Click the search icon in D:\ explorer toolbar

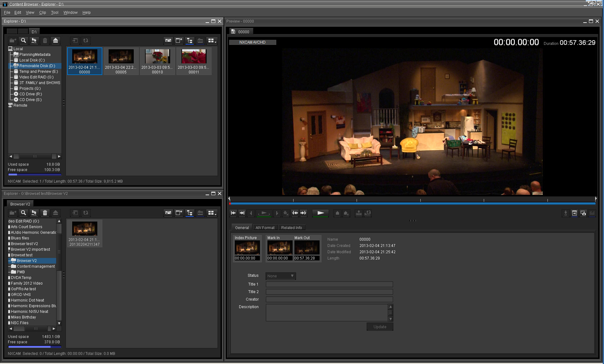23,40
